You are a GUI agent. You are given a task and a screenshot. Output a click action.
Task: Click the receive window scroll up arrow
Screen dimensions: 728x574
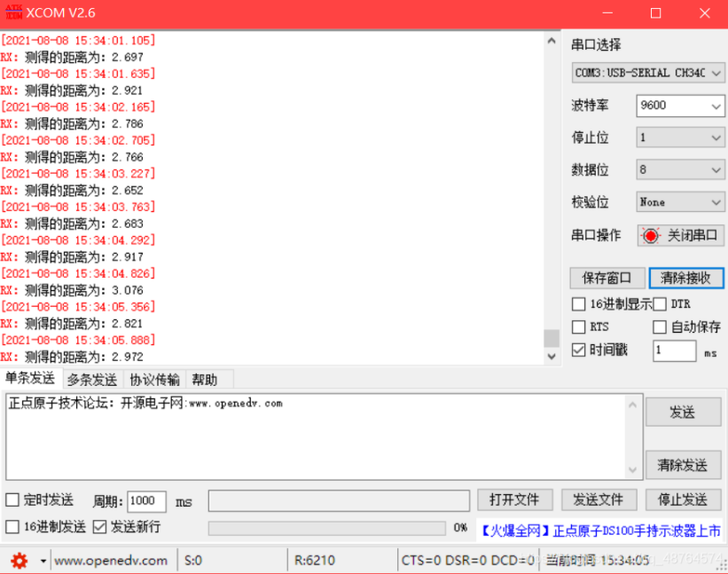click(552, 41)
